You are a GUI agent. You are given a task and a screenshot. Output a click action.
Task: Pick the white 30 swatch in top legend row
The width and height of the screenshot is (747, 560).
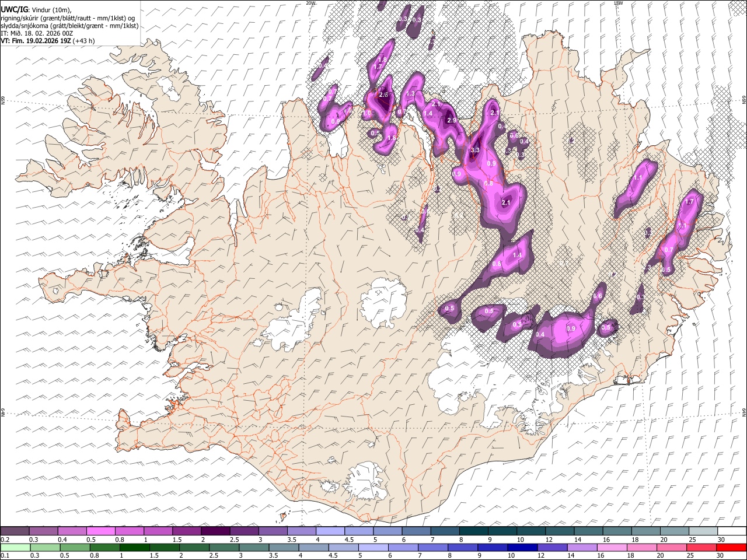pyautogui.click(x=732, y=531)
